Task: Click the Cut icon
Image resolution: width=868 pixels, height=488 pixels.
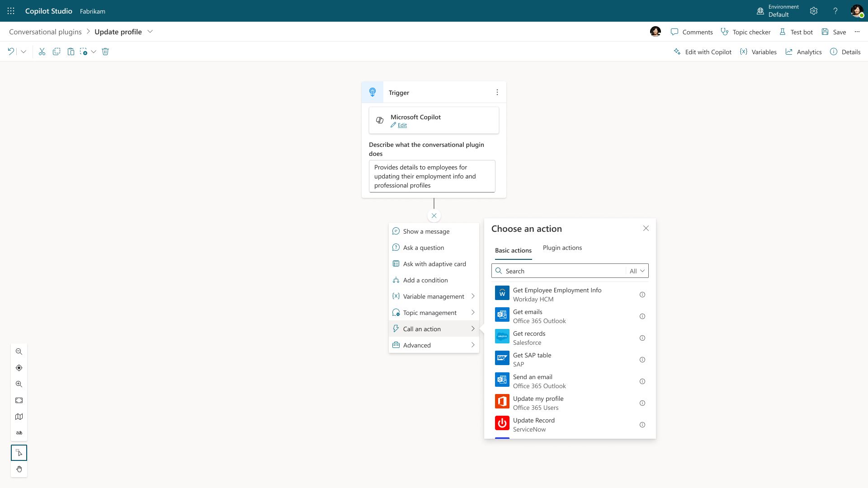Action: 42,52
